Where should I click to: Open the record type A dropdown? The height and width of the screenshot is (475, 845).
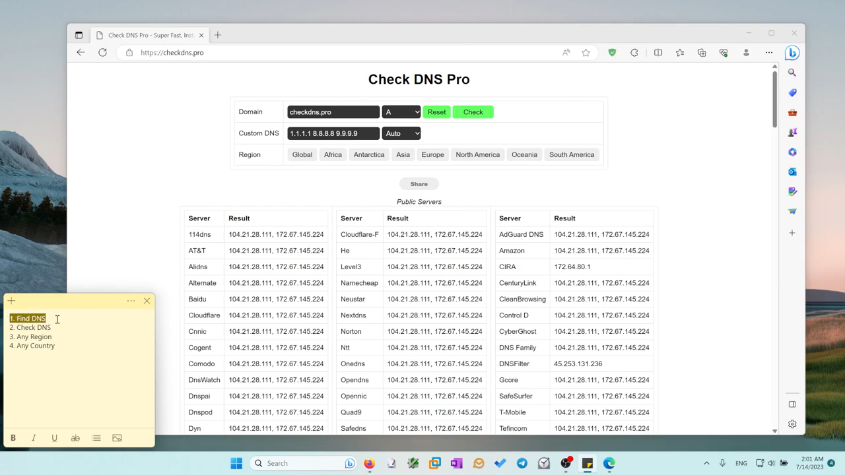coord(401,112)
